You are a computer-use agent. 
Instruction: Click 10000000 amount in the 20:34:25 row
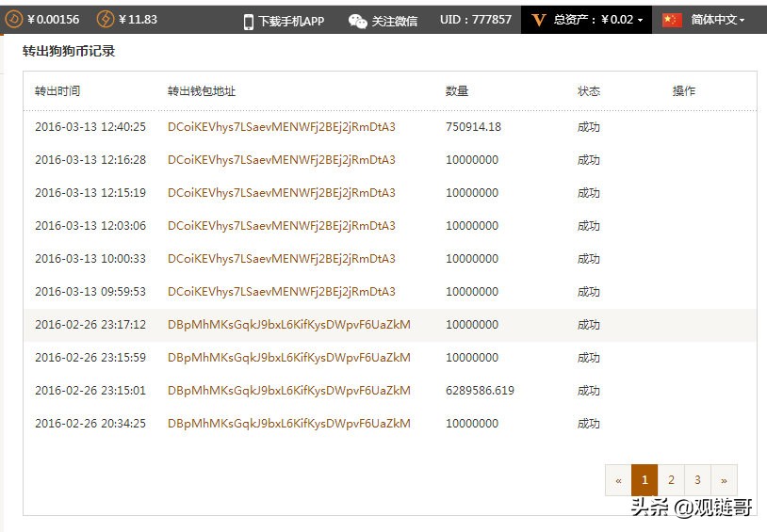pos(472,424)
